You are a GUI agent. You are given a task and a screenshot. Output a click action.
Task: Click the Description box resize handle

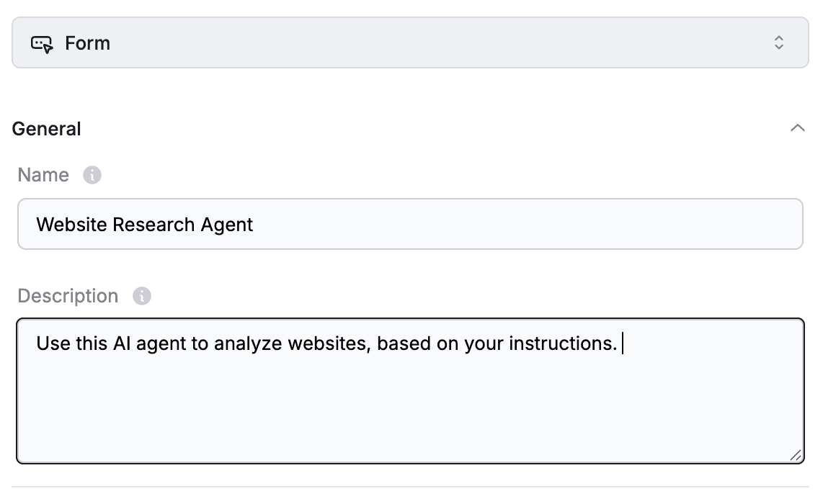click(796, 455)
